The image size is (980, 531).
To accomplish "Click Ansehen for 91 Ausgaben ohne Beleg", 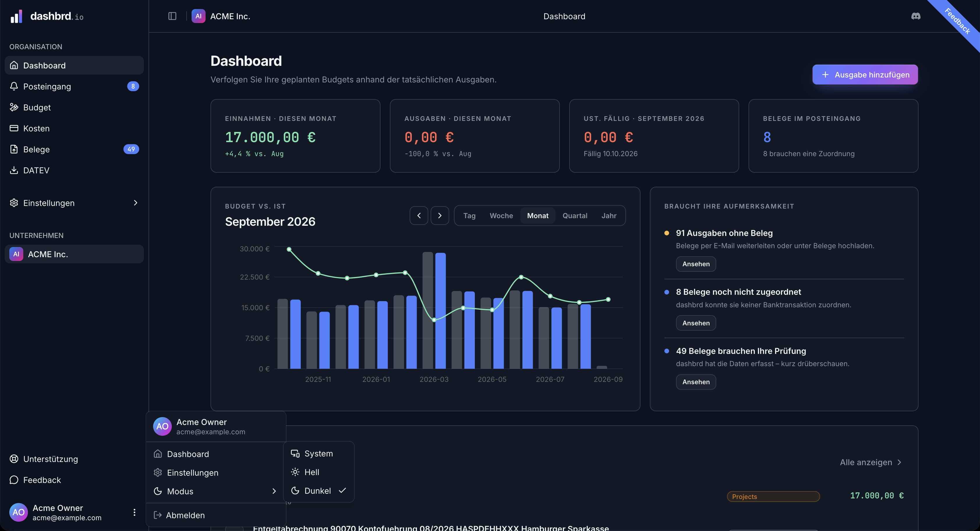I will (x=696, y=264).
